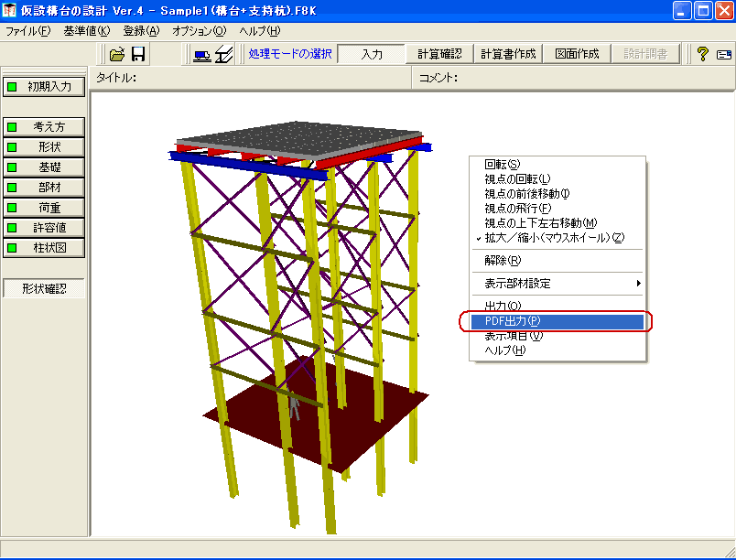Click the computer icon in the toolbar

[x=202, y=55]
